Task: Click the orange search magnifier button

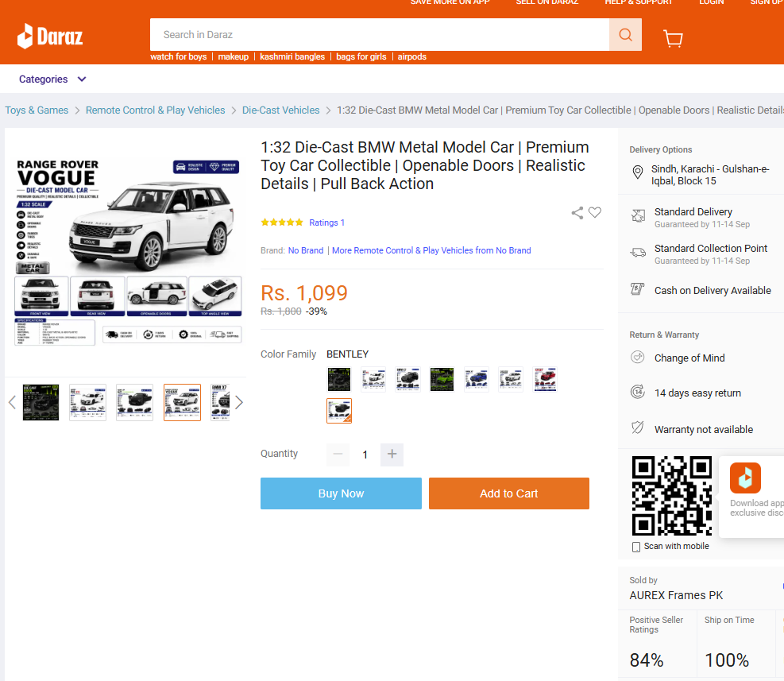Action: click(x=625, y=34)
